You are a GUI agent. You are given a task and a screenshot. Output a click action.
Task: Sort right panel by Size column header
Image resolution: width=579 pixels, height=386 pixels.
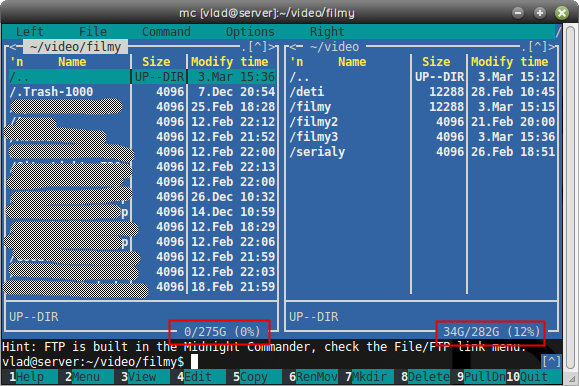436,62
